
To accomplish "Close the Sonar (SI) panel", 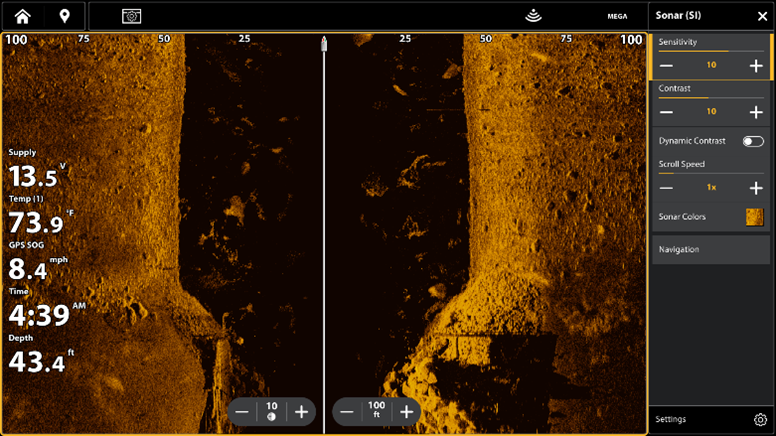I will (761, 16).
